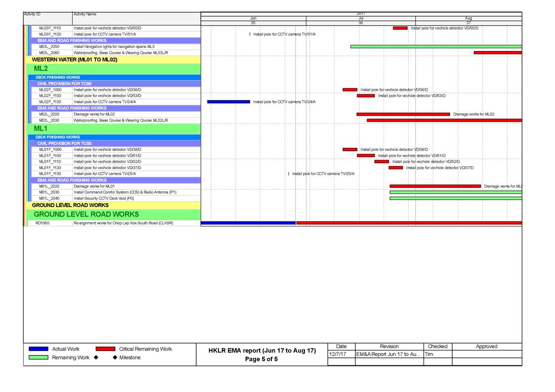Click the green bar in the M01L_2030 row
Image resolution: width=555 pixels, height=392 pixels.
coord(456,192)
